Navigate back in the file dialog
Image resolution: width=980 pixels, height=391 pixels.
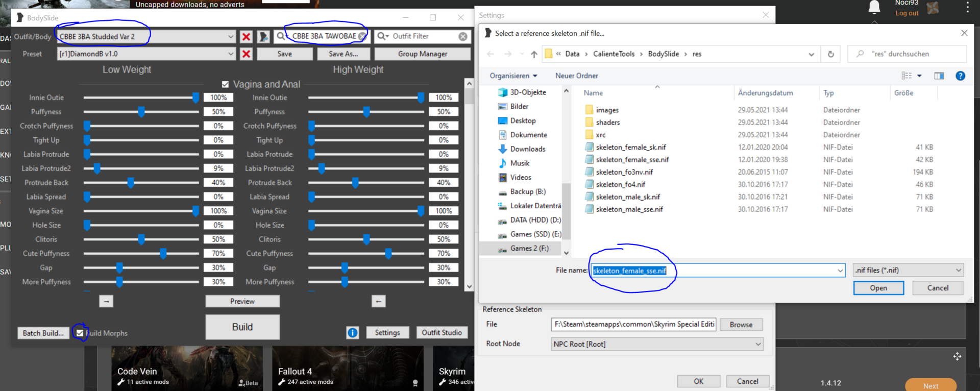click(491, 54)
